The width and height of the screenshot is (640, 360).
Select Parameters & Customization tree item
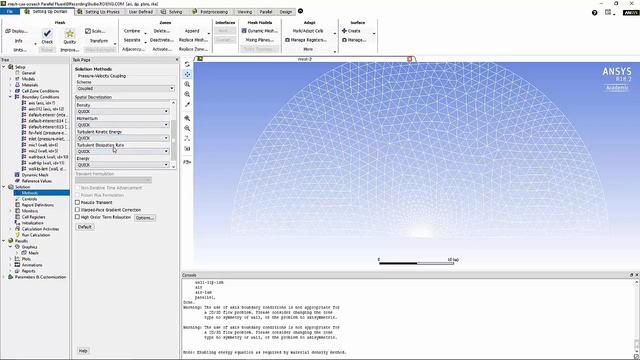[40, 277]
